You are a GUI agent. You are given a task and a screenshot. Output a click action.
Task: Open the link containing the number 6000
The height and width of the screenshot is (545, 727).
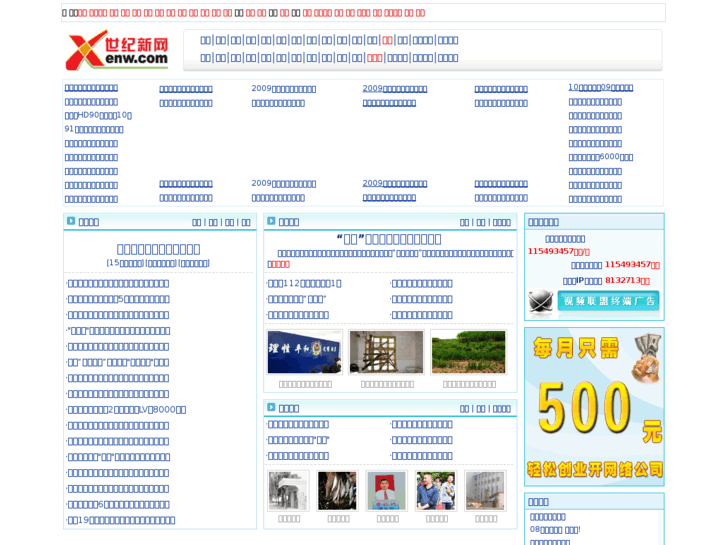(x=601, y=157)
